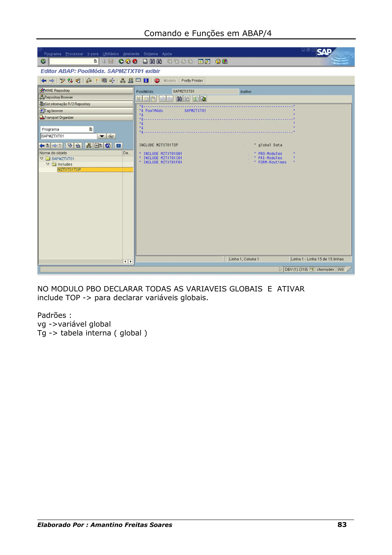Image resolution: width=392 pixels, height=555 pixels.
Task: Collapse the Includes folder node
Action: click(48, 164)
